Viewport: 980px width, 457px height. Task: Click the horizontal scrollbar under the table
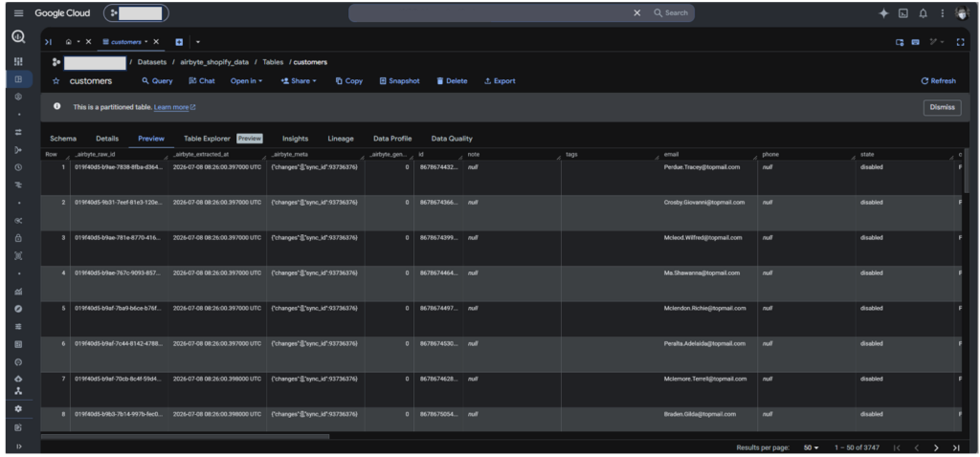pyautogui.click(x=185, y=436)
